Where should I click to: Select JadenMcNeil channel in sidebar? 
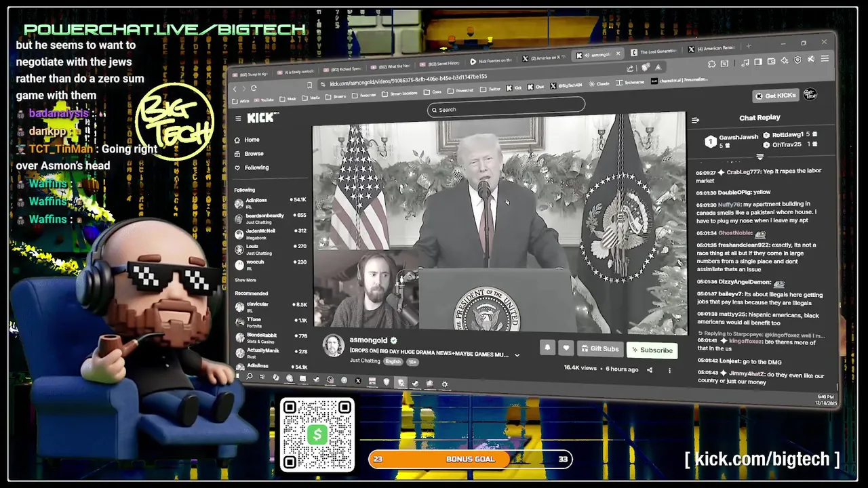coord(270,234)
